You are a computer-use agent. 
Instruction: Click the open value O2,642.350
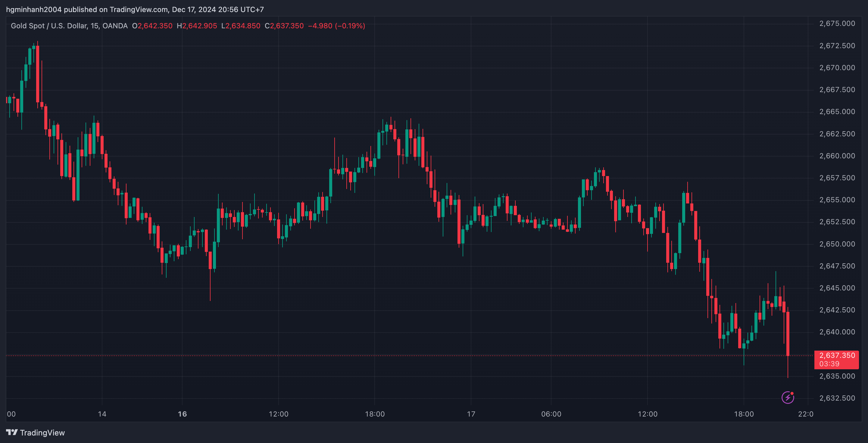point(152,26)
